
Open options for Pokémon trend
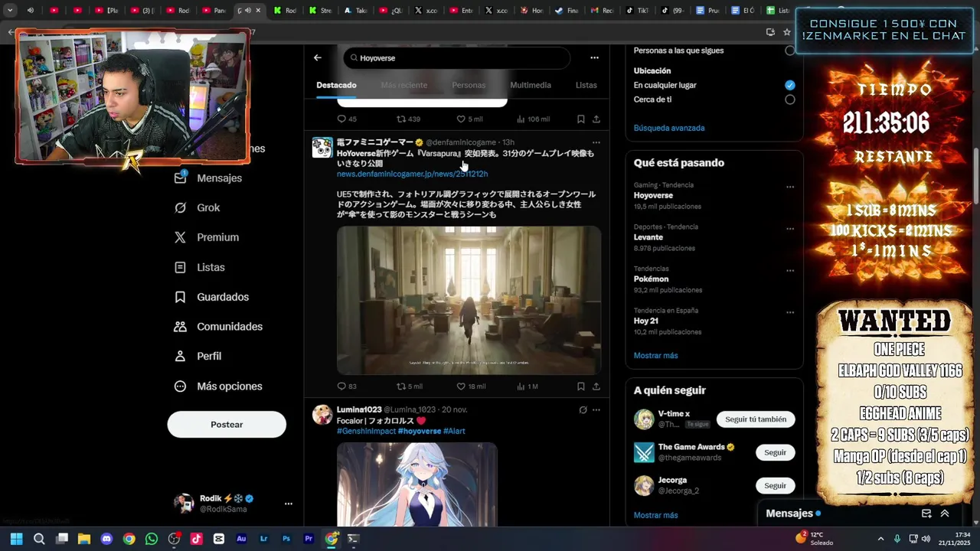click(790, 271)
